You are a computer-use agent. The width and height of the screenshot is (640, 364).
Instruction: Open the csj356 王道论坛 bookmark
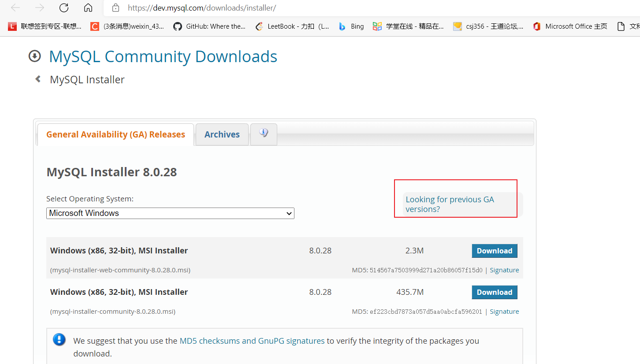pos(488,26)
